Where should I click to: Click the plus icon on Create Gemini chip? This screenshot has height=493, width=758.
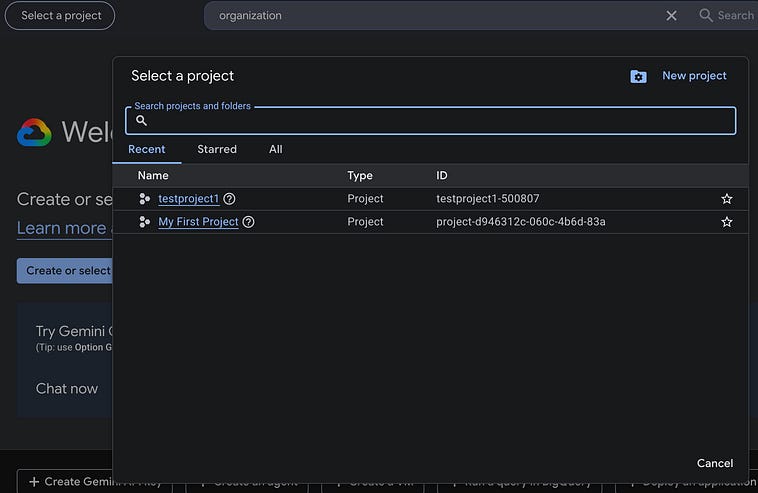pyautogui.click(x=34, y=481)
